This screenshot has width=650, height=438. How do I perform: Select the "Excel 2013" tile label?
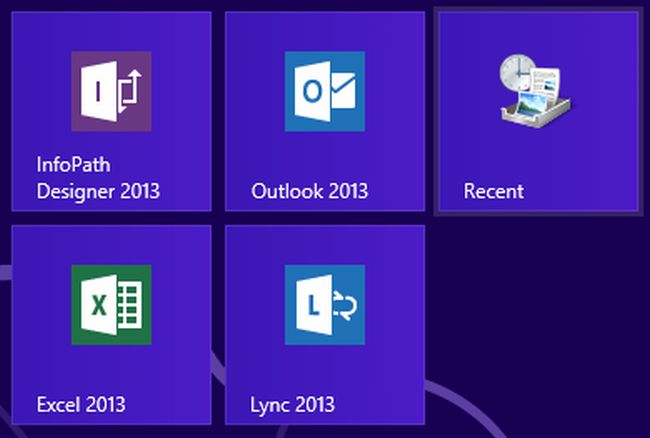click(81, 404)
